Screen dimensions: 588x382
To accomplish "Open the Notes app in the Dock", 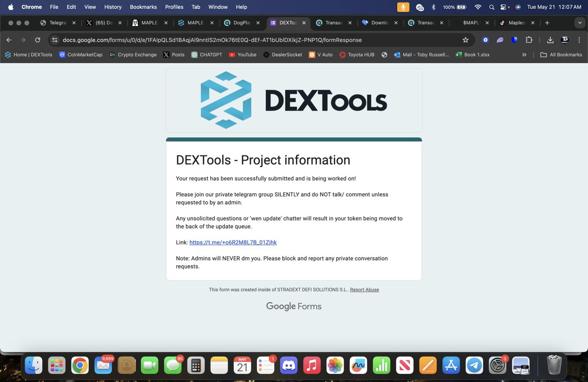I will pos(219,365).
